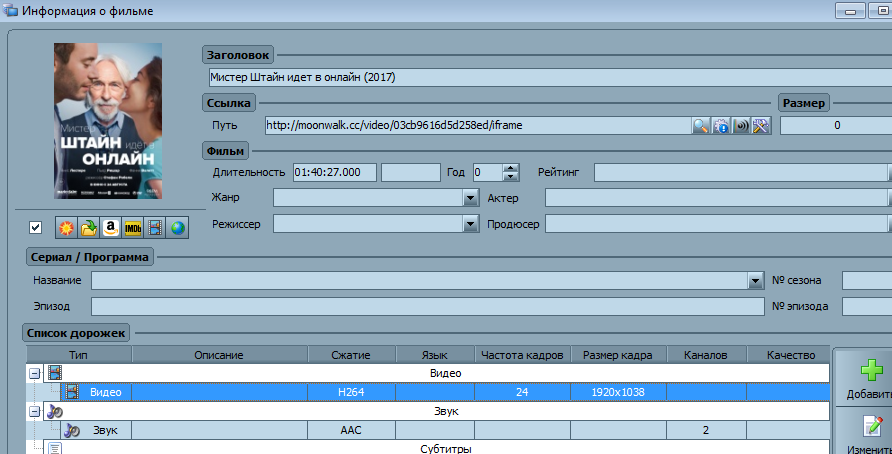Image resolution: width=892 pixels, height=454 pixels.
Task: Collapse the Видео track group
Action: tap(35, 373)
